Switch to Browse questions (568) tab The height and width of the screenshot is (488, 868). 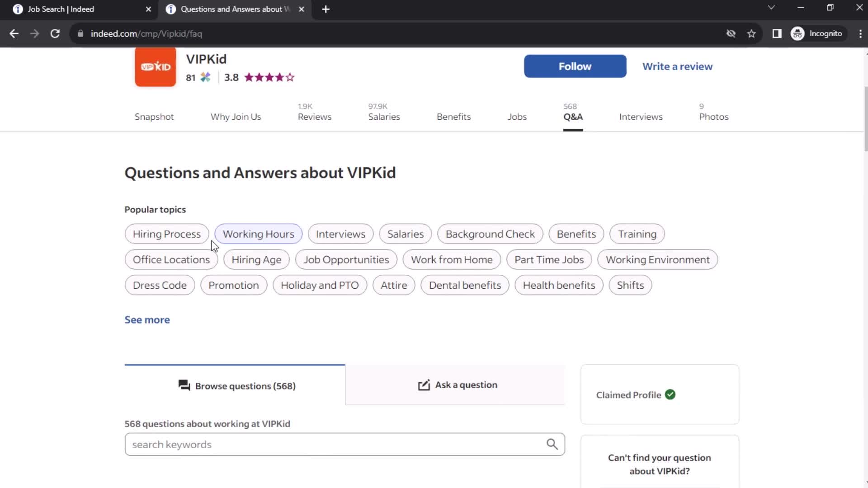(235, 385)
